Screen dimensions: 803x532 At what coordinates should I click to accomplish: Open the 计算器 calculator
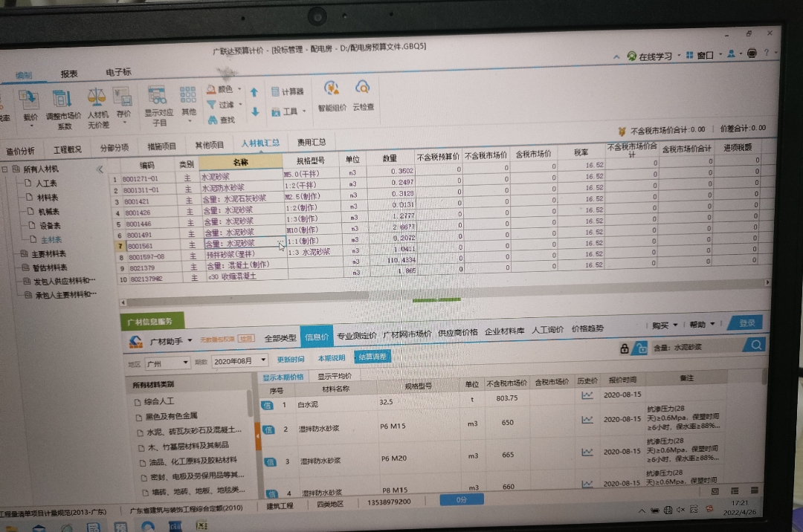tap(288, 91)
